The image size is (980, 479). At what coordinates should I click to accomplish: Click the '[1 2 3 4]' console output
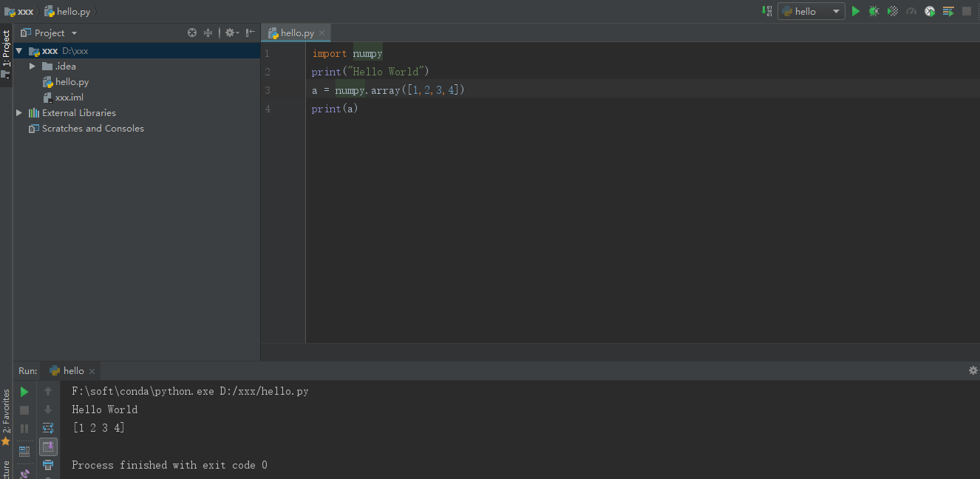coord(98,428)
